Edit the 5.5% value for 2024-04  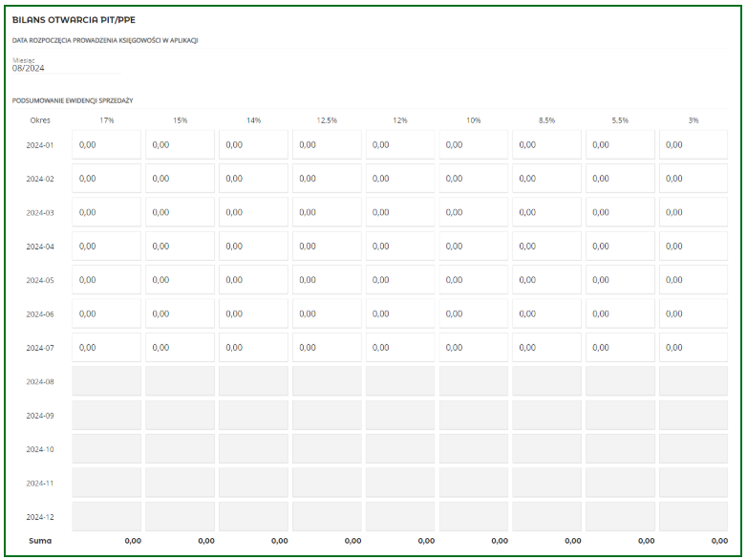click(x=620, y=246)
